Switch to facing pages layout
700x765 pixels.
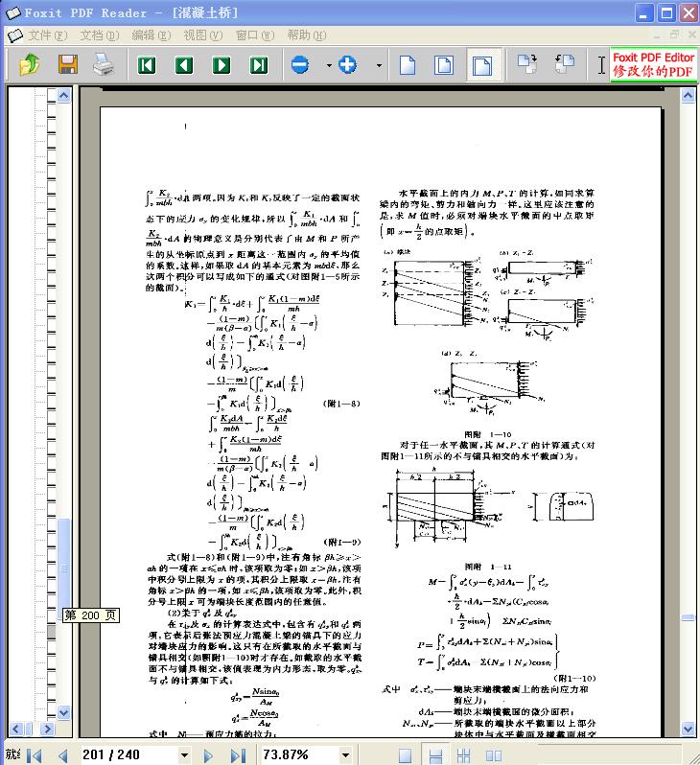tap(494, 755)
